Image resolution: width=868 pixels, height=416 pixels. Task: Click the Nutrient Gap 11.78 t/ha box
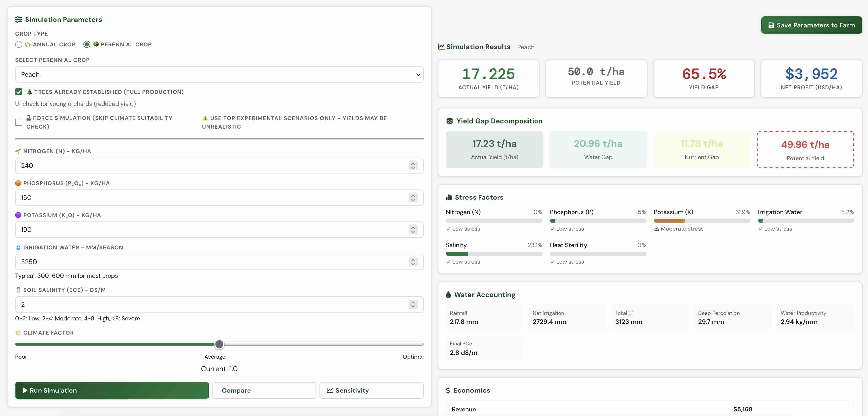coord(702,150)
